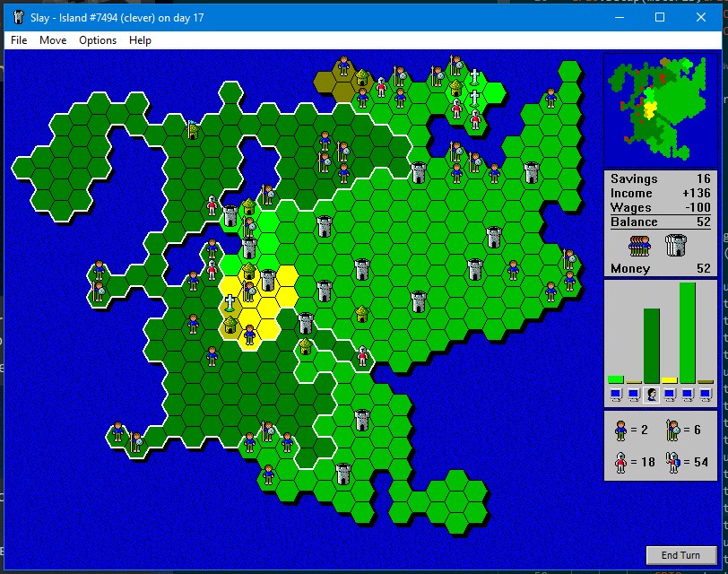Click the peasant legend icon worth 2
The width and height of the screenshot is (728, 574).
pyautogui.click(x=620, y=430)
